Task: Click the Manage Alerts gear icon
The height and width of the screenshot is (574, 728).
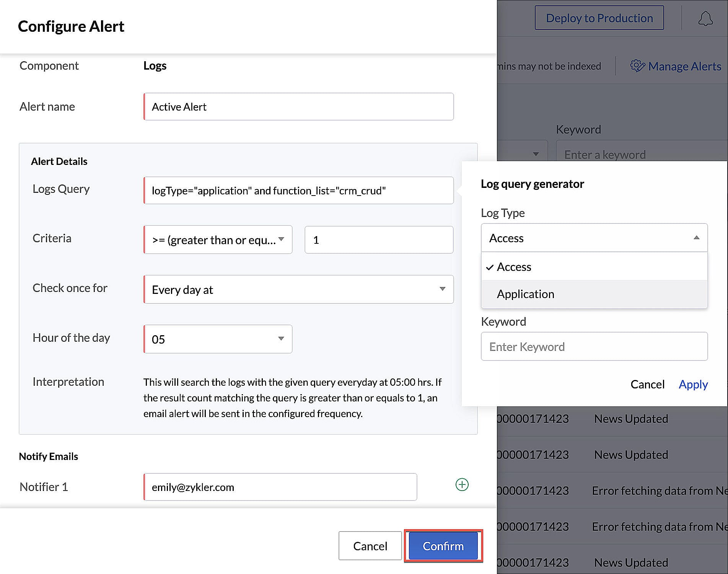Action: (637, 66)
